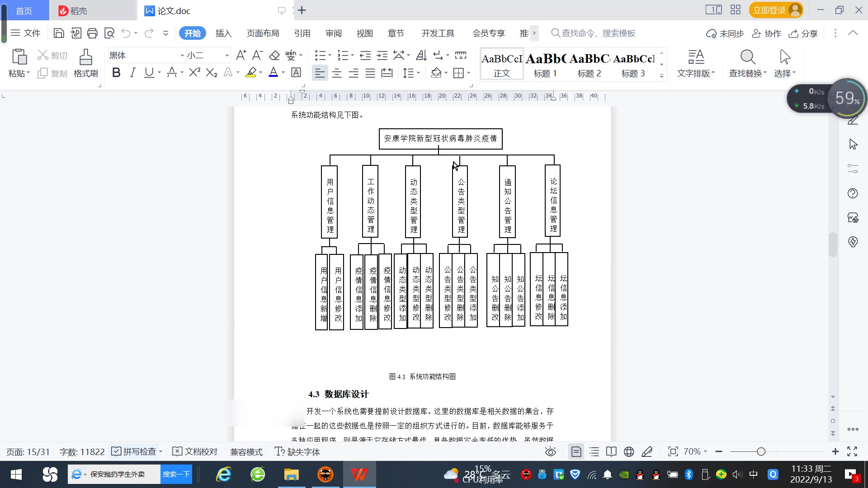This screenshot has height=488, width=868.
Task: Toggle bold formatting
Action: point(116,73)
